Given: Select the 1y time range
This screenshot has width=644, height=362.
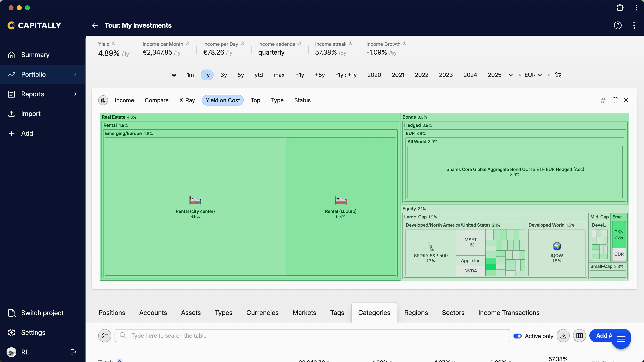Looking at the screenshot, I should point(207,75).
